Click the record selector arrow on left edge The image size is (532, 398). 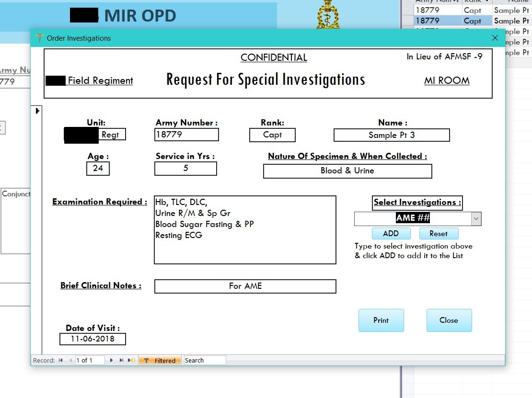(x=37, y=111)
